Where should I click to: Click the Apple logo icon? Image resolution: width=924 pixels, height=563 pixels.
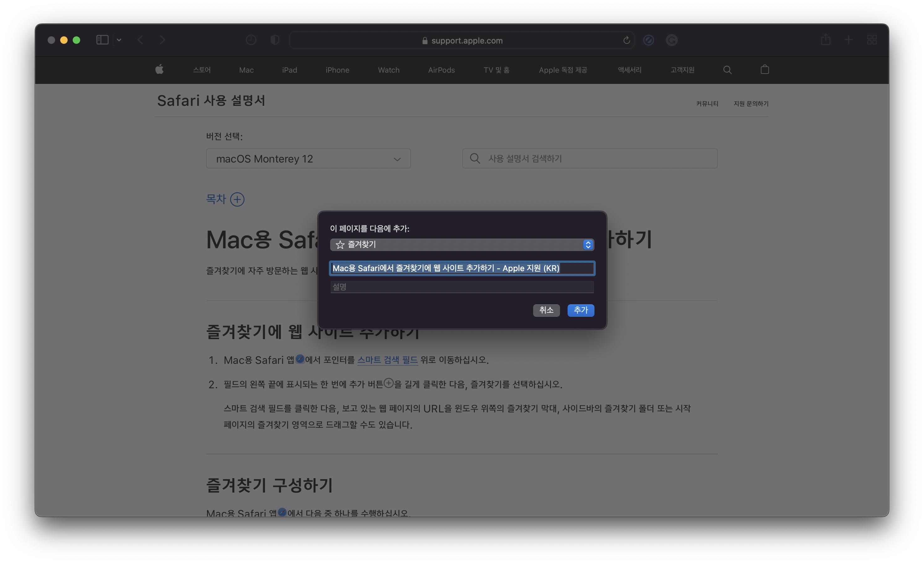coord(159,69)
